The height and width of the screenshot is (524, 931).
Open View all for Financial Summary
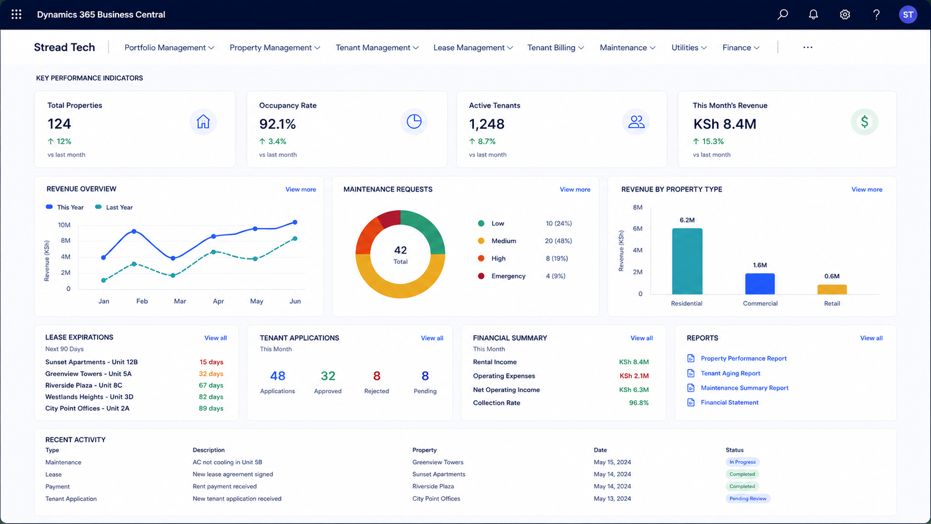641,338
